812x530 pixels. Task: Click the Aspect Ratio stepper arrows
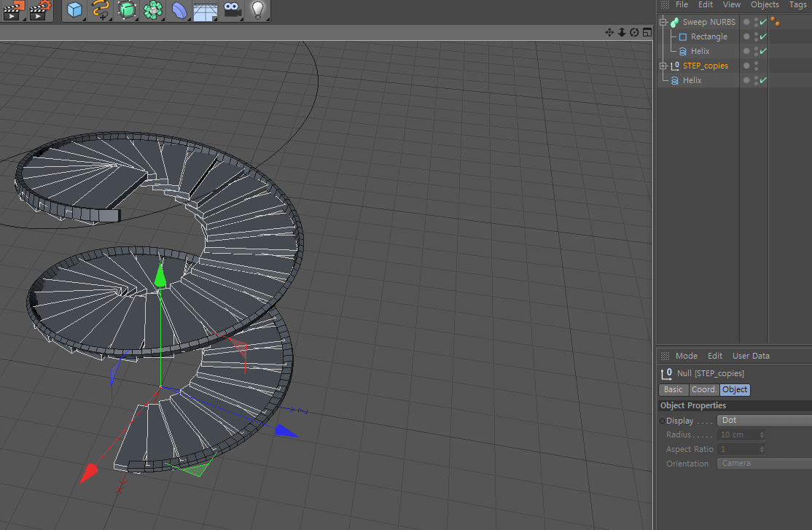point(762,449)
